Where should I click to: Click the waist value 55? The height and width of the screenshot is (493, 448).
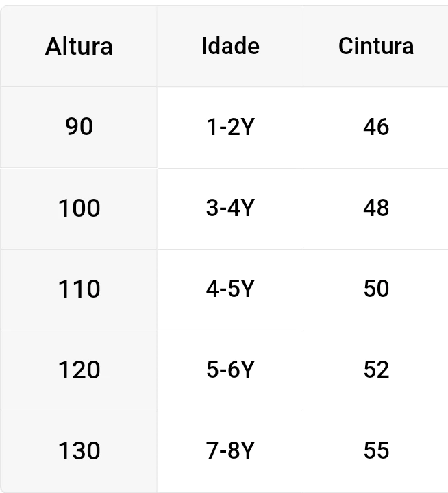point(375,450)
